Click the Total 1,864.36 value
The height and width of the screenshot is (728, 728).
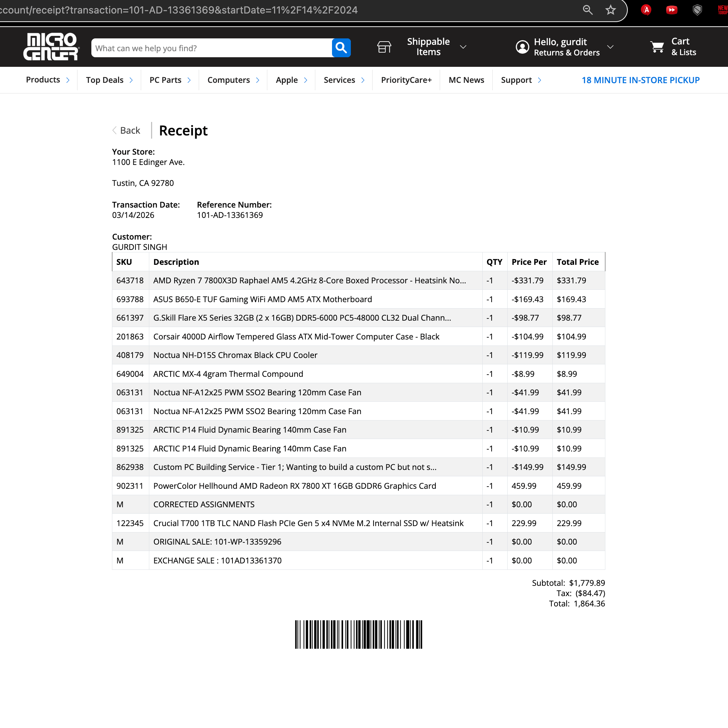[589, 604]
